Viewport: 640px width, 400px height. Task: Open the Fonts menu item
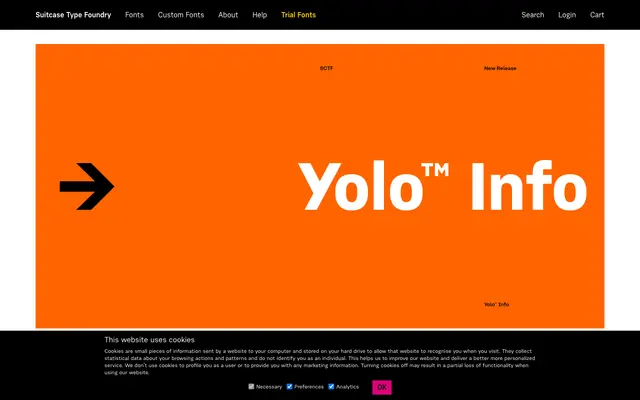[x=134, y=15]
